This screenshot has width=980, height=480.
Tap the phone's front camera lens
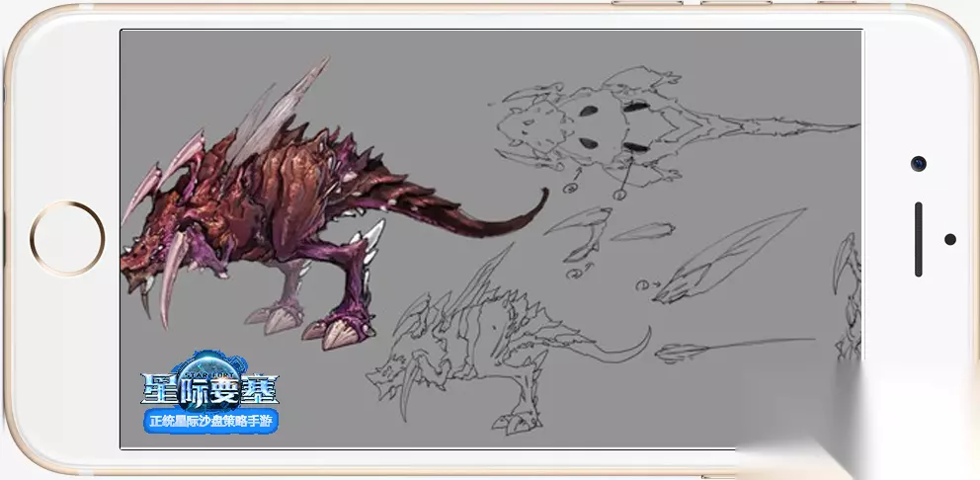click(918, 164)
